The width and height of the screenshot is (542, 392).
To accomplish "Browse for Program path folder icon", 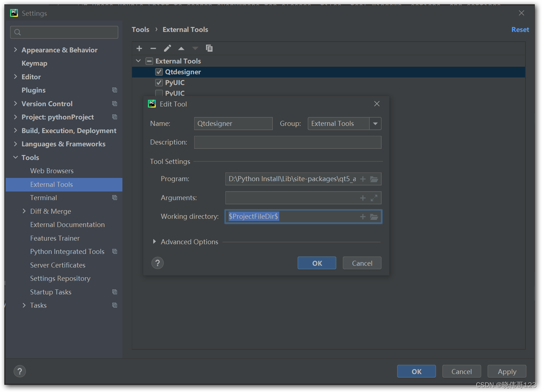I will [374, 179].
